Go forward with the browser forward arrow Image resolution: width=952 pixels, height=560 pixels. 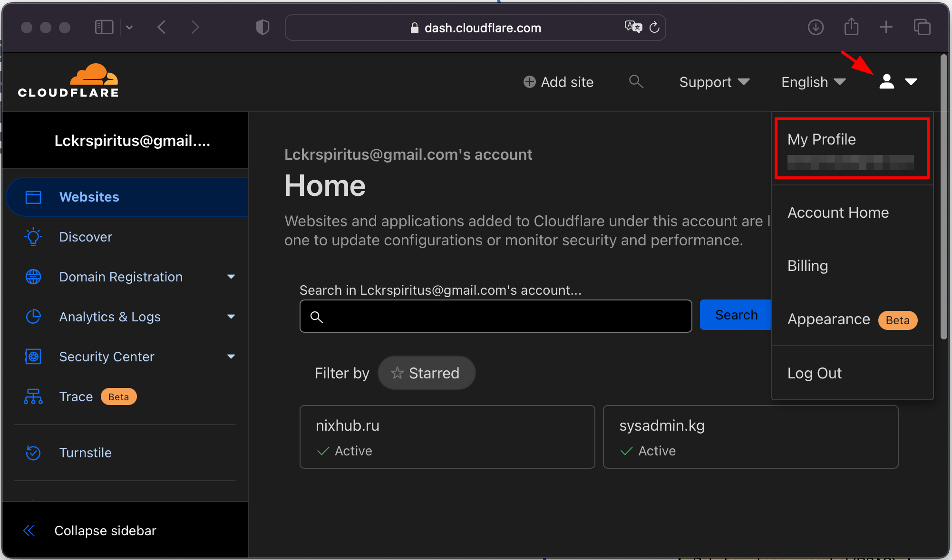(195, 28)
